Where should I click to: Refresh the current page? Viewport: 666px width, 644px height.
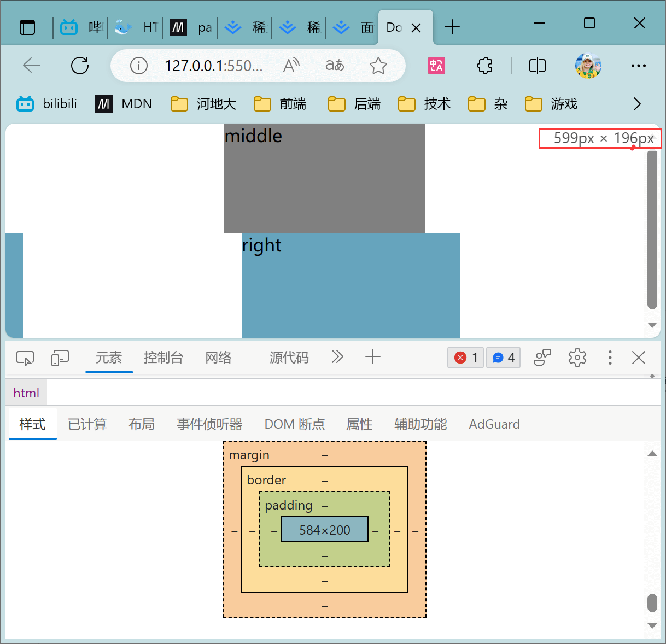pos(80,66)
